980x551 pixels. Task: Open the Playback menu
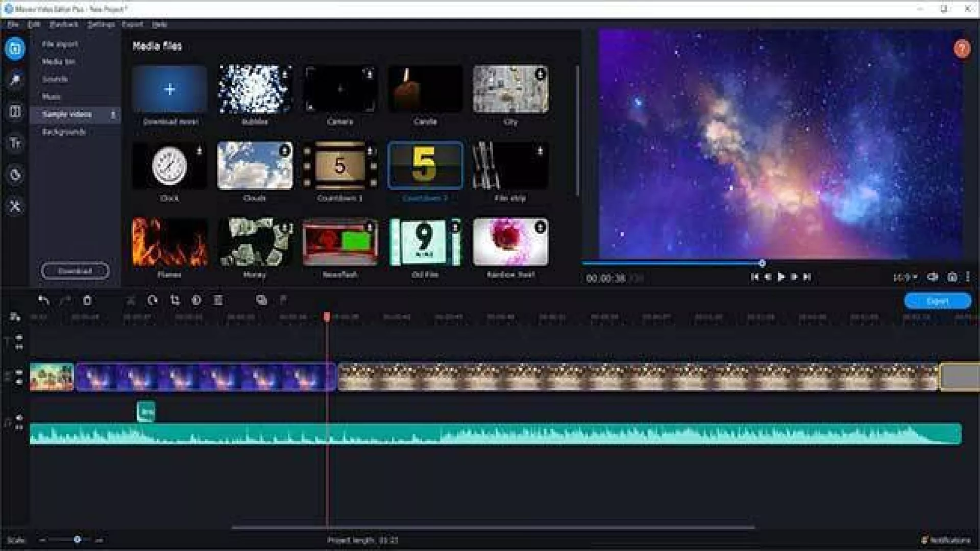click(x=64, y=24)
